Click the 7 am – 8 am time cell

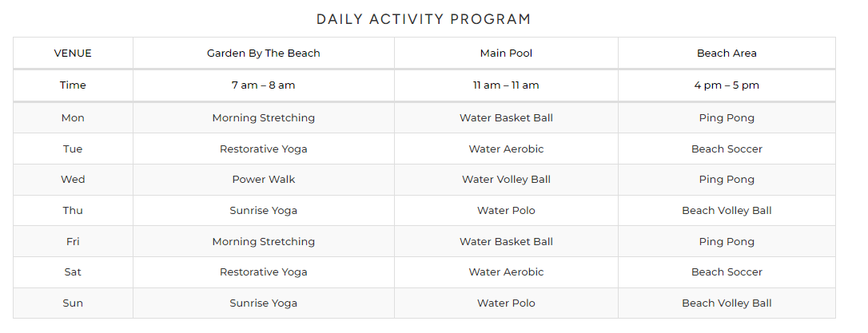click(x=263, y=85)
